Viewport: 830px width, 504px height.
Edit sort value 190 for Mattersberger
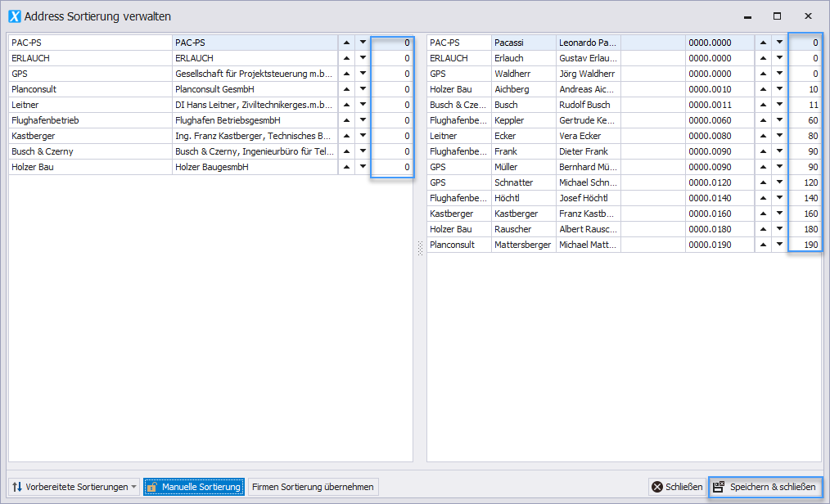pyautogui.click(x=805, y=245)
